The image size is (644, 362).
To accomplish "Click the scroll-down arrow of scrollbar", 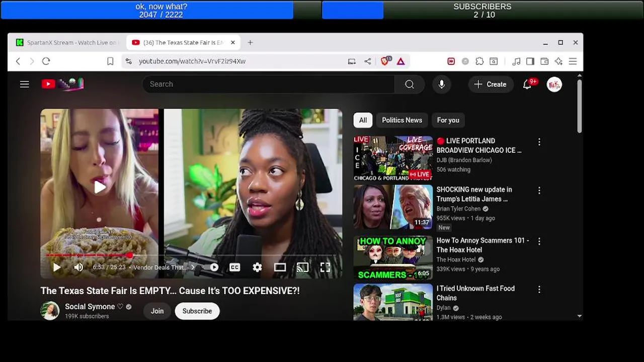I will pyautogui.click(x=579, y=316).
